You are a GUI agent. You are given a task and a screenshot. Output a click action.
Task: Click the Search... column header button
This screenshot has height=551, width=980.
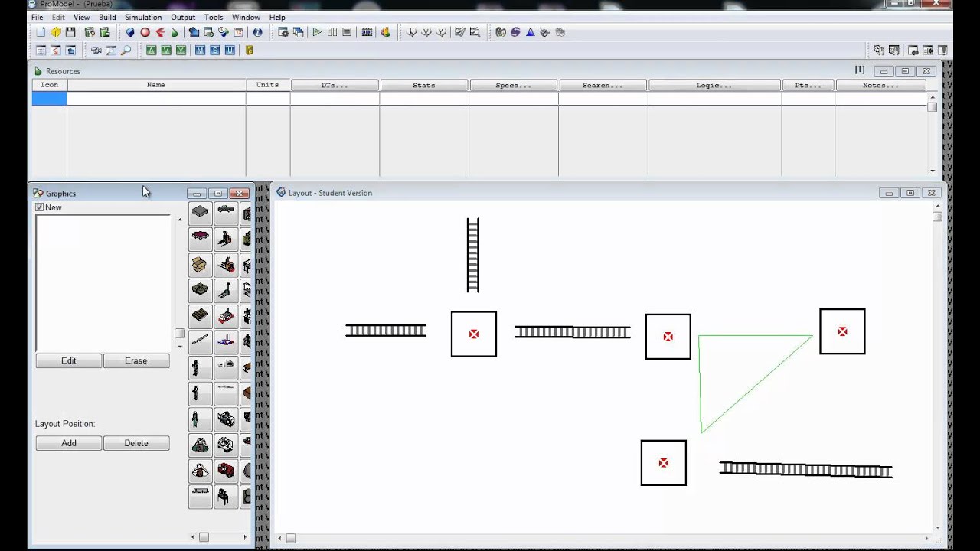click(x=603, y=85)
